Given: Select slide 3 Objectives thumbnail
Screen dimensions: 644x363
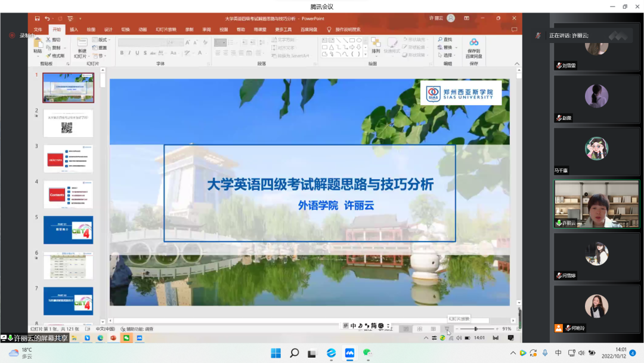Looking at the screenshot, I should point(68,159).
